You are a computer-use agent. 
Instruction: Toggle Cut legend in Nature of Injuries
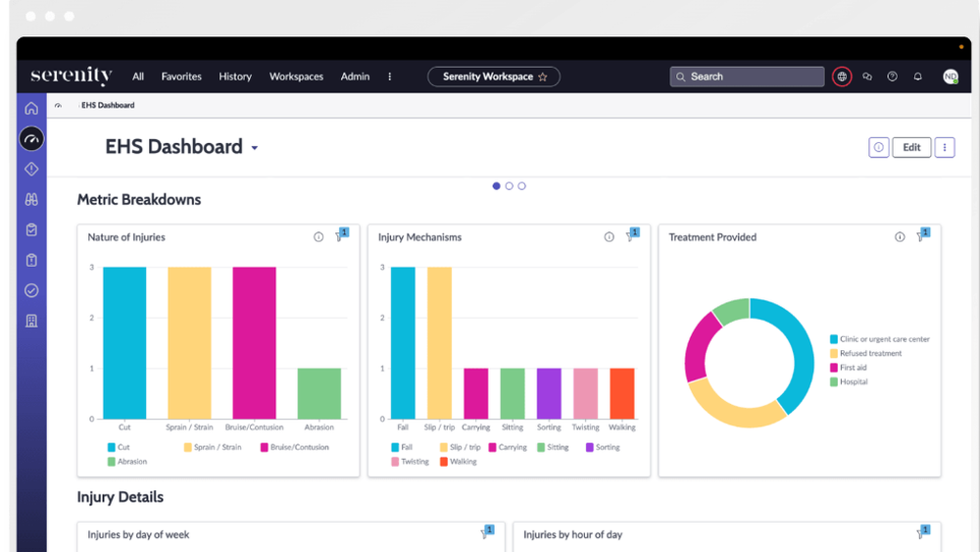tap(119, 448)
